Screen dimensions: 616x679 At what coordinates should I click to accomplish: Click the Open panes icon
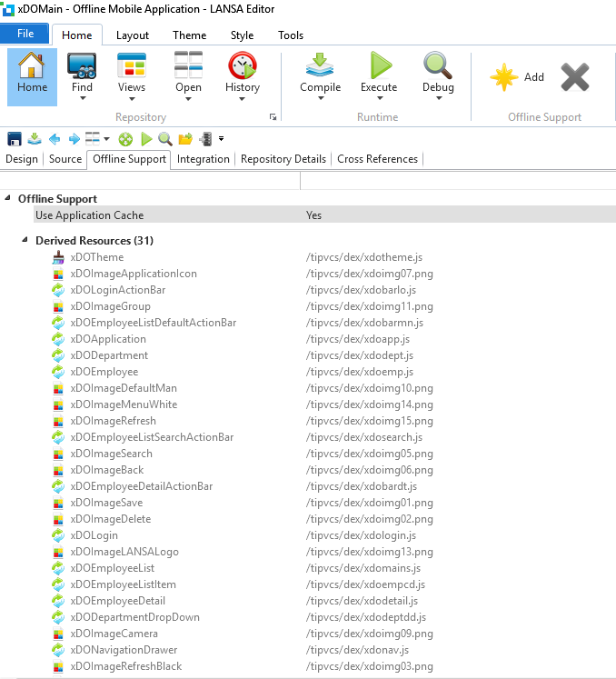tap(188, 65)
